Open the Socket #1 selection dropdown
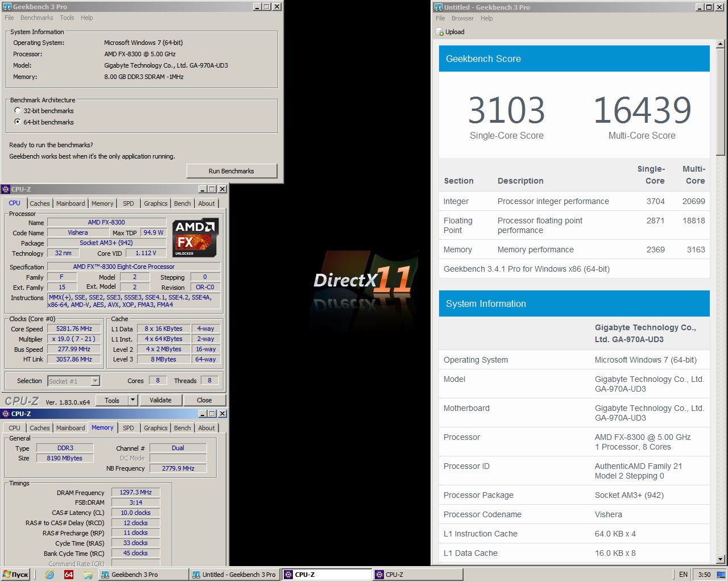 click(96, 381)
